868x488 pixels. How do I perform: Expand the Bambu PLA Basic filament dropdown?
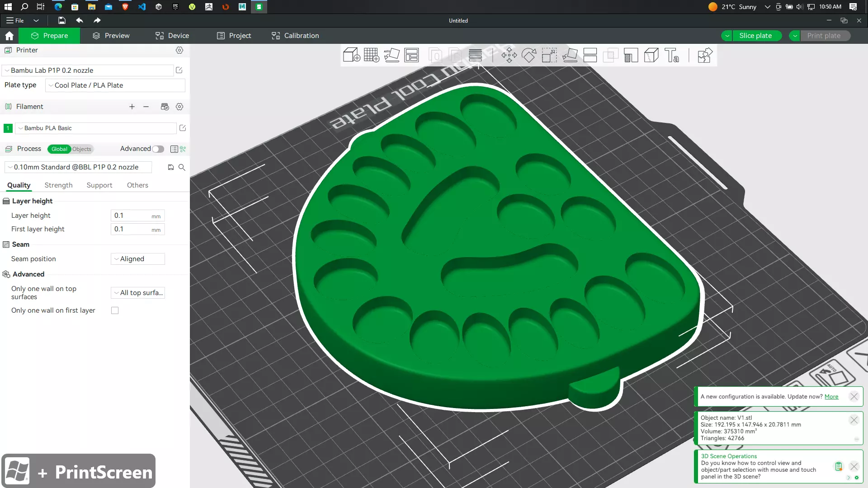click(x=96, y=128)
